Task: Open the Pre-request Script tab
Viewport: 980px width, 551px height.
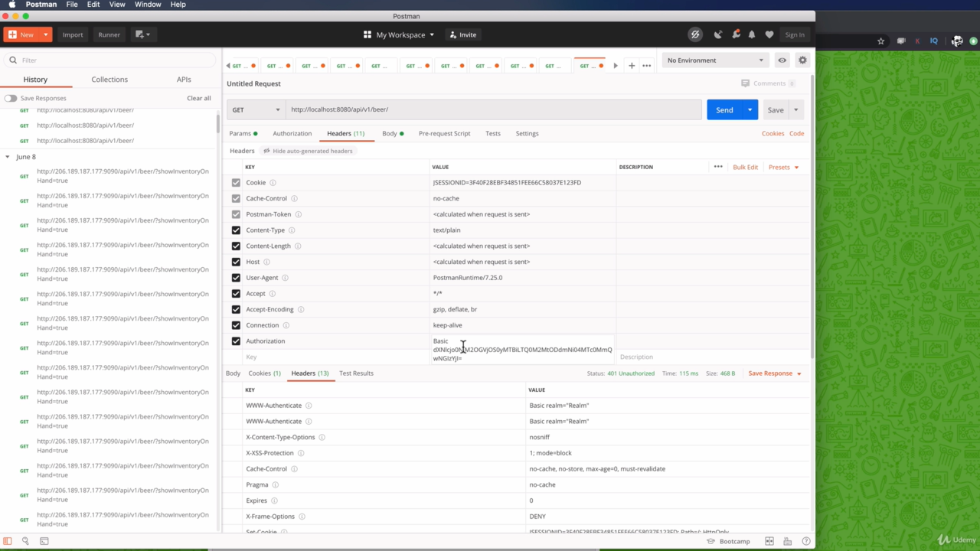Action: point(444,133)
